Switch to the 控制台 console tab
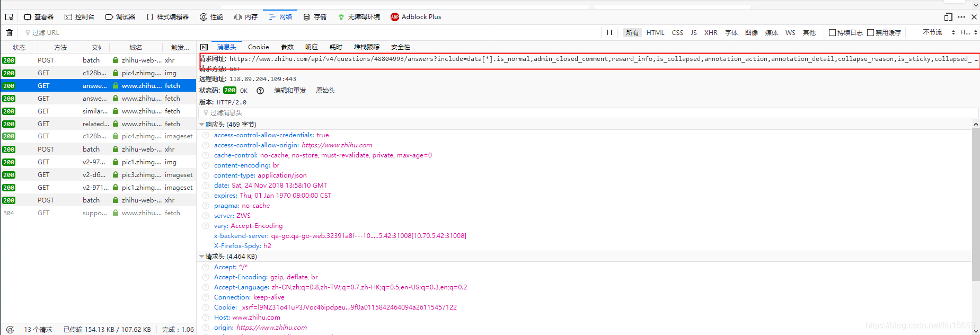The height and width of the screenshot is (335, 980). click(80, 17)
